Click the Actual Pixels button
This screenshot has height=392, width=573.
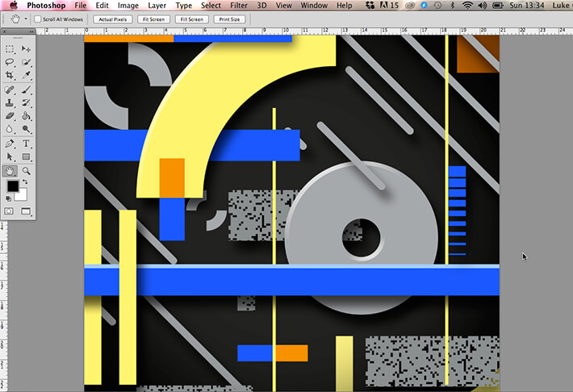point(112,19)
